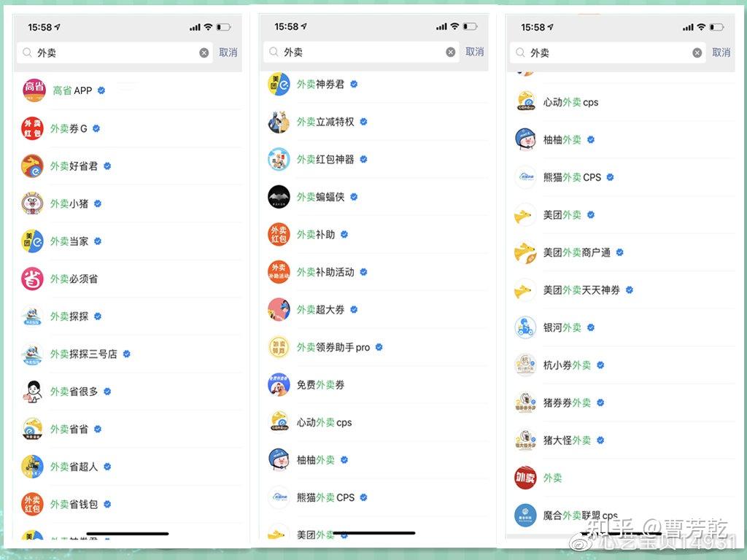Select the 猪大怪外卖 result name
The image size is (747, 560).
click(x=567, y=440)
